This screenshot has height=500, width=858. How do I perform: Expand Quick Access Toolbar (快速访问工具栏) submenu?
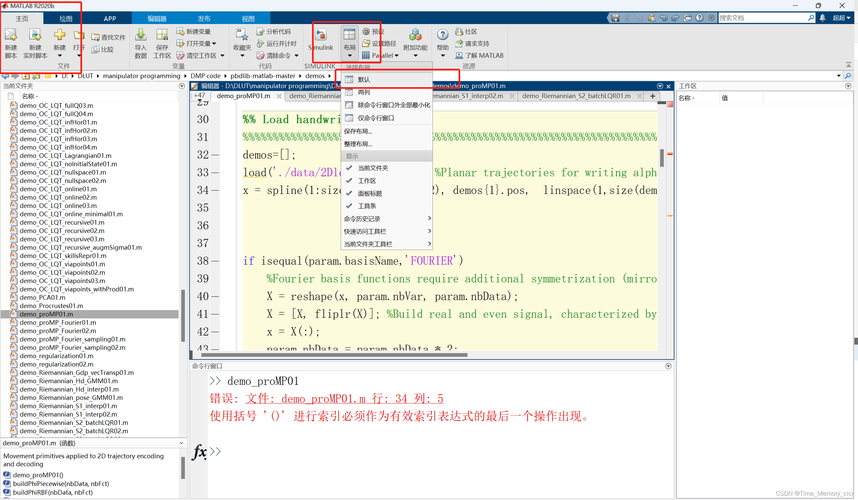tap(387, 231)
